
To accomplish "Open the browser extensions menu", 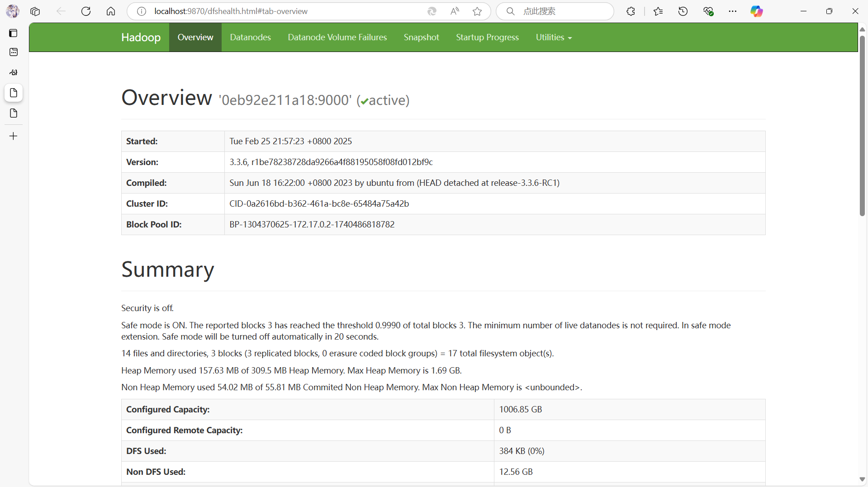I will click(x=631, y=11).
